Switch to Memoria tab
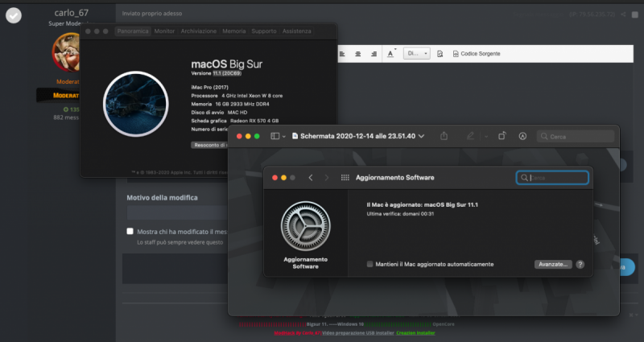The height and width of the screenshot is (342, 644). (x=234, y=31)
